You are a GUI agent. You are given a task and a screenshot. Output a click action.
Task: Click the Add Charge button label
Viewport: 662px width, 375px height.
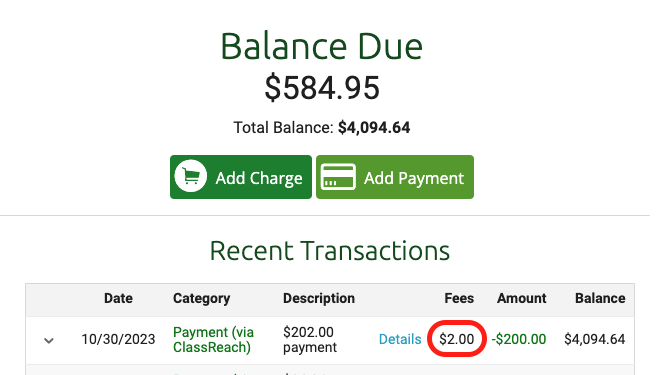click(x=259, y=178)
